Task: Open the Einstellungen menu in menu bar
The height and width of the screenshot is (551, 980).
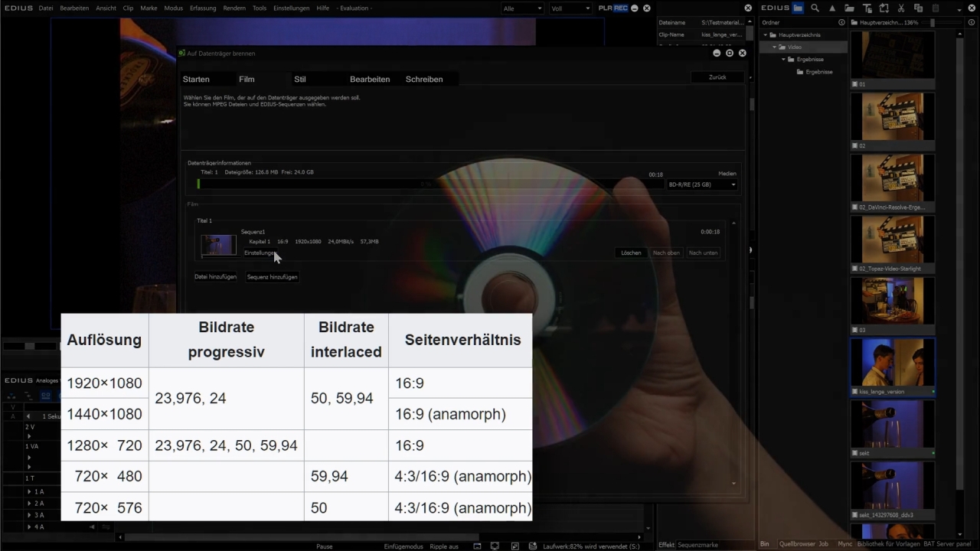Action: pos(291,8)
